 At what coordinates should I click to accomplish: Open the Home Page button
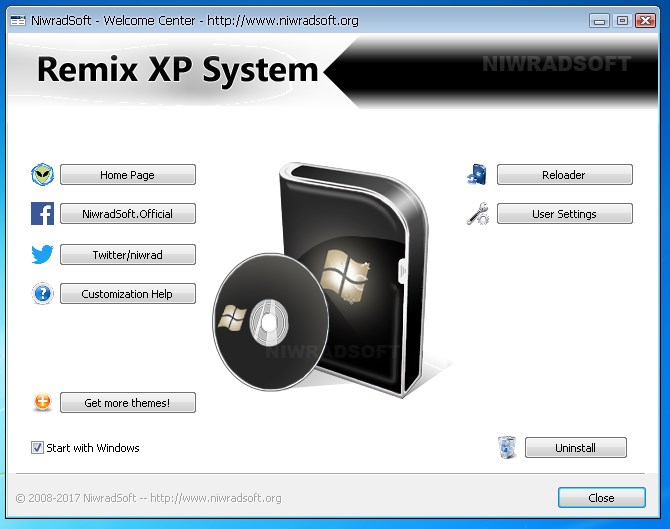128,175
